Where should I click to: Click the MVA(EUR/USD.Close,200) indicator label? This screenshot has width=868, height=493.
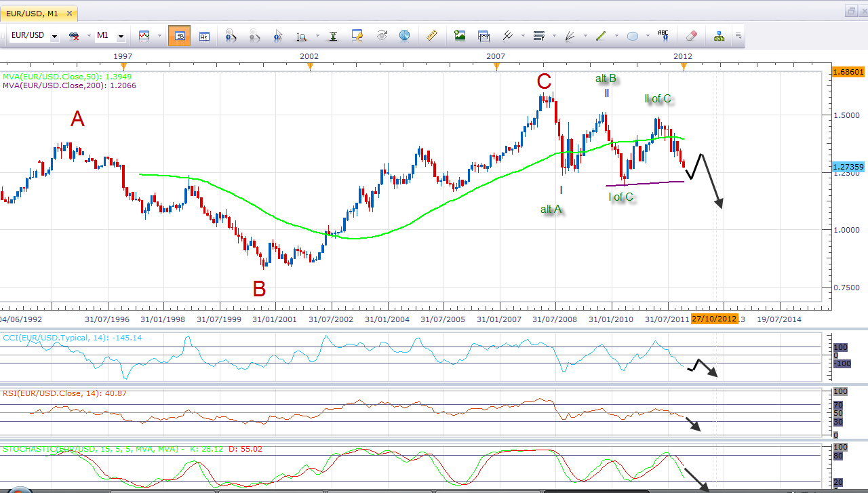(68, 85)
